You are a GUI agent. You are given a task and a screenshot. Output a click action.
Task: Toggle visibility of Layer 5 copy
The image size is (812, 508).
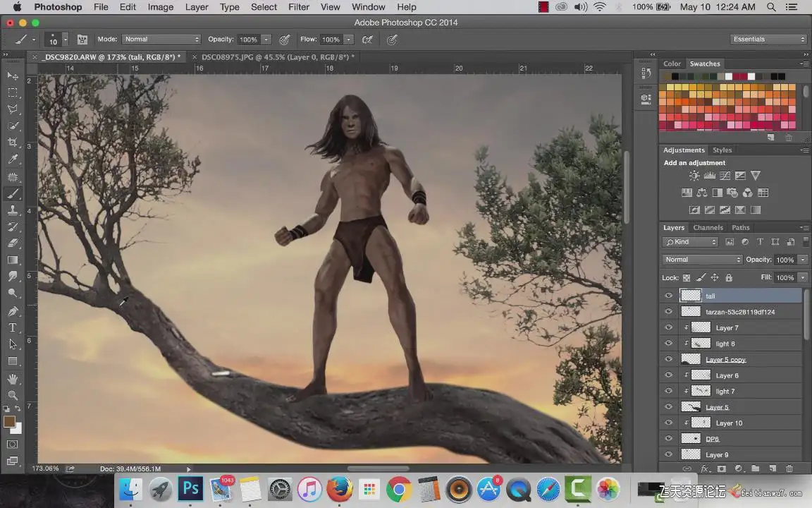pyautogui.click(x=669, y=359)
